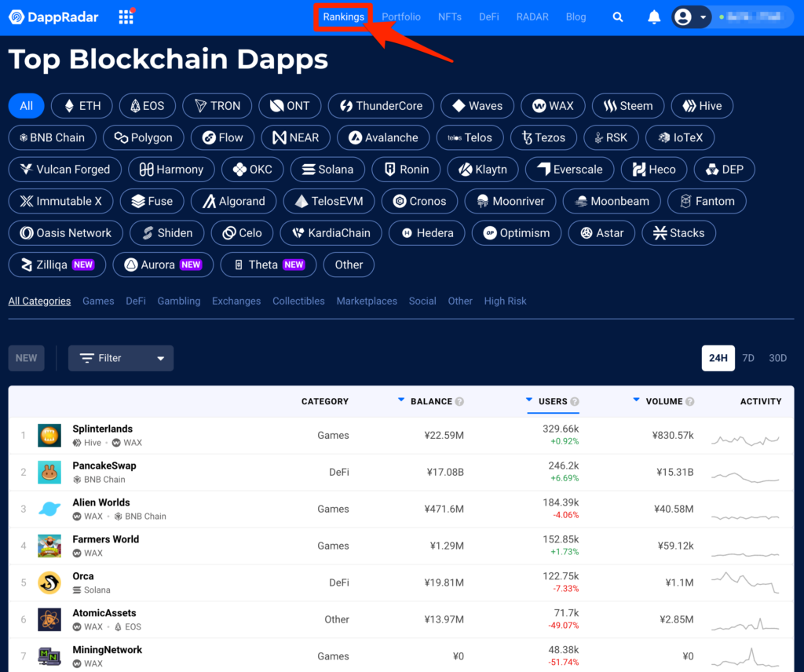Image resolution: width=804 pixels, height=672 pixels.
Task: Select the Other chain filter
Action: coord(349,265)
